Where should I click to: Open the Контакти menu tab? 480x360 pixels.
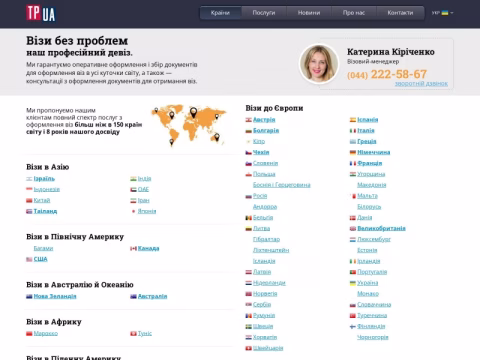click(x=400, y=13)
